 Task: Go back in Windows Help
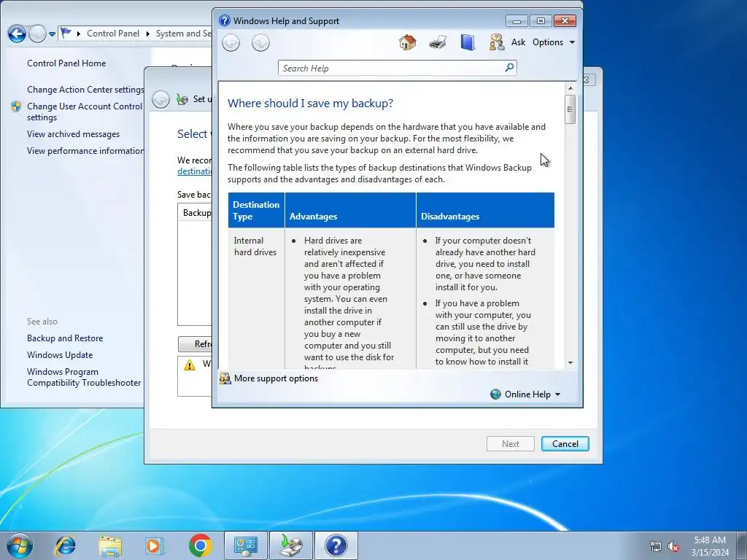[x=231, y=43]
